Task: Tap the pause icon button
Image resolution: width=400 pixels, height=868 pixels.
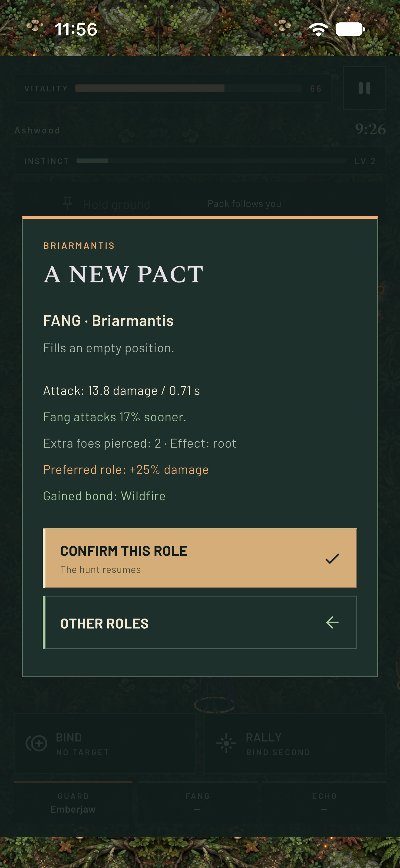Action: (364, 88)
